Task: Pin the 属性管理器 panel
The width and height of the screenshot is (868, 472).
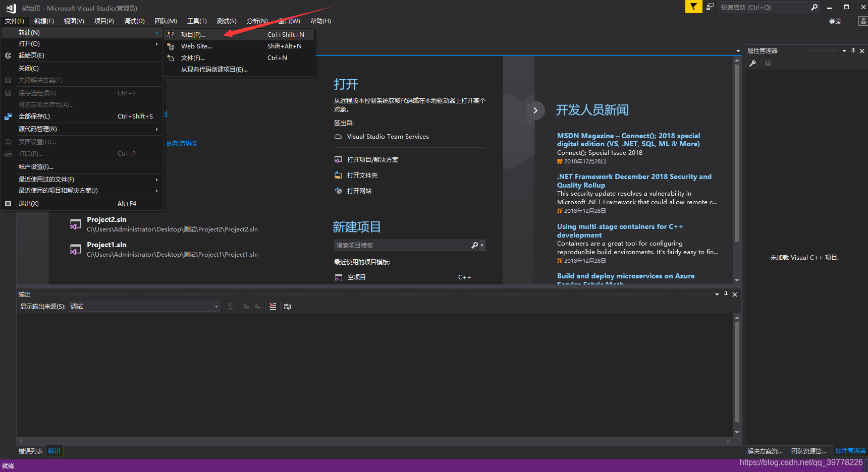Action: tap(853, 50)
